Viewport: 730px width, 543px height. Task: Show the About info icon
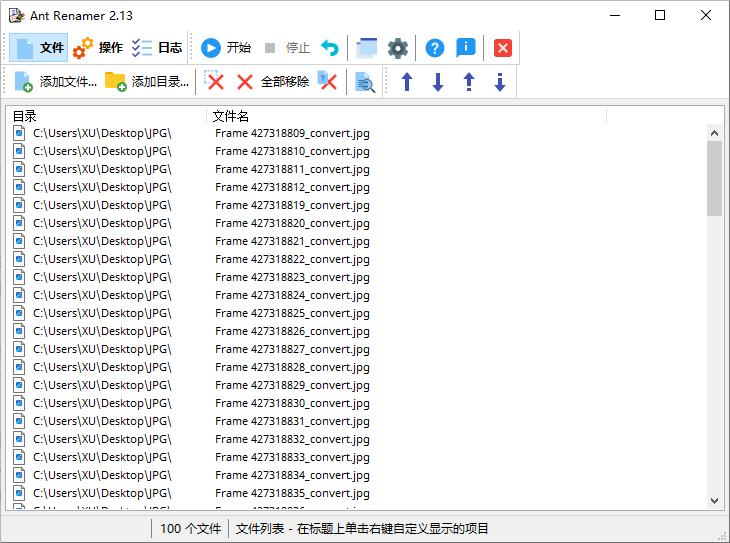[x=466, y=48]
